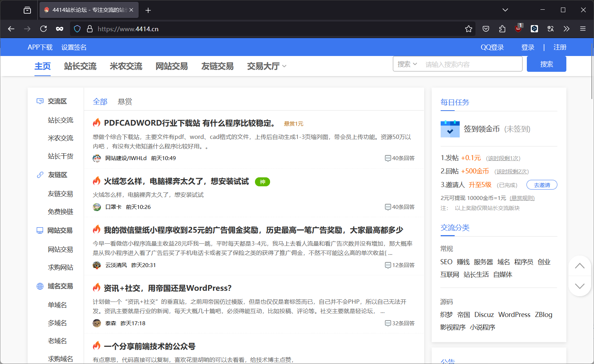The height and width of the screenshot is (364, 594).
Task: Click the 注册 link
Action: tap(560, 47)
